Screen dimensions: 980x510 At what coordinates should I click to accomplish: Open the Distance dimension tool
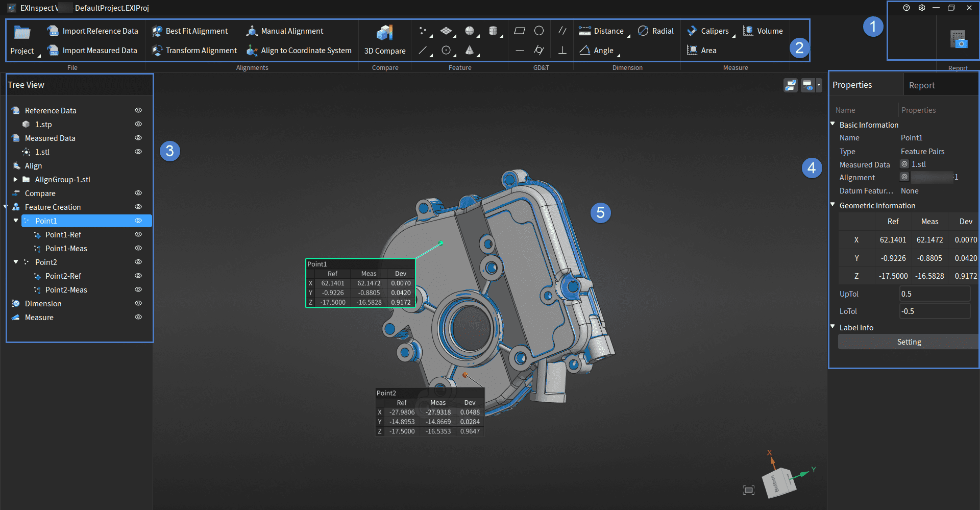coord(601,31)
